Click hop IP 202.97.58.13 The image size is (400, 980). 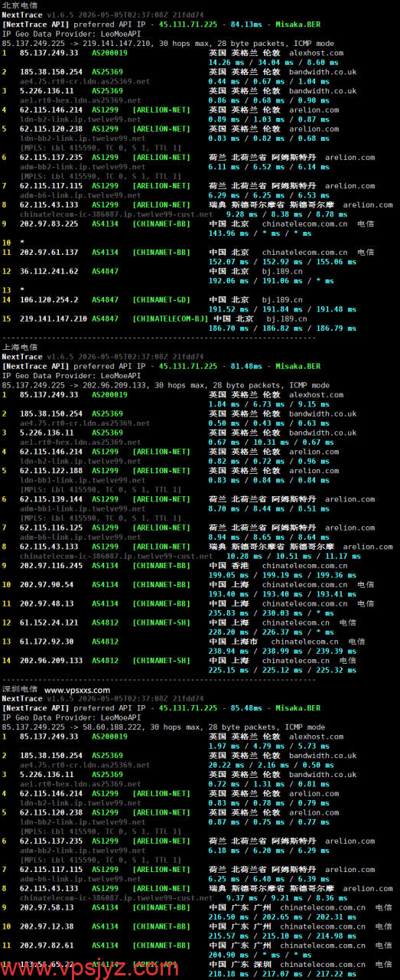[47, 907]
